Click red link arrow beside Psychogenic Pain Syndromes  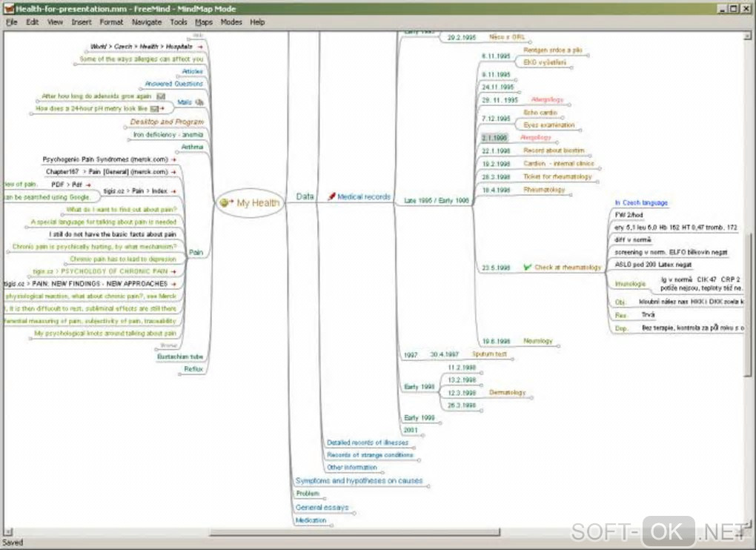pos(173,159)
